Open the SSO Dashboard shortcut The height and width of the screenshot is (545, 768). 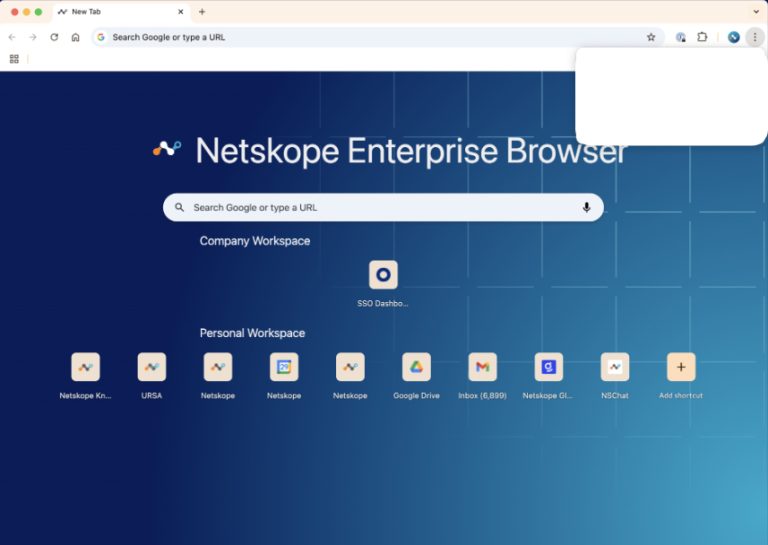[383, 284]
